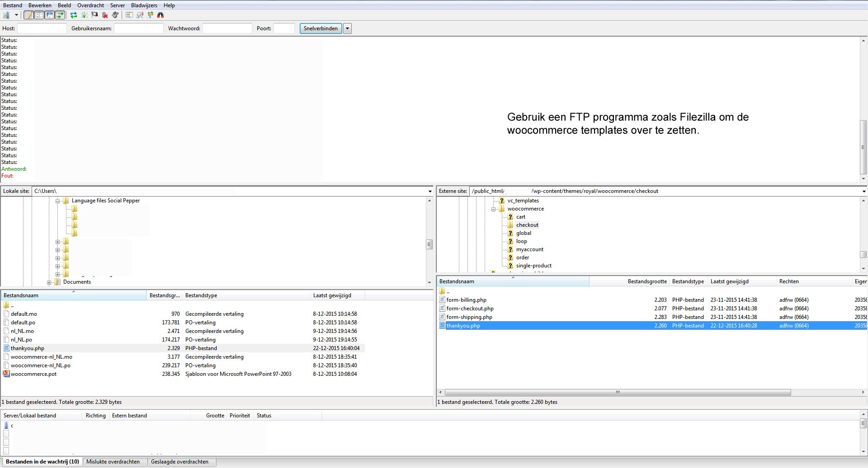Click the process transfer queue icon

(x=84, y=15)
